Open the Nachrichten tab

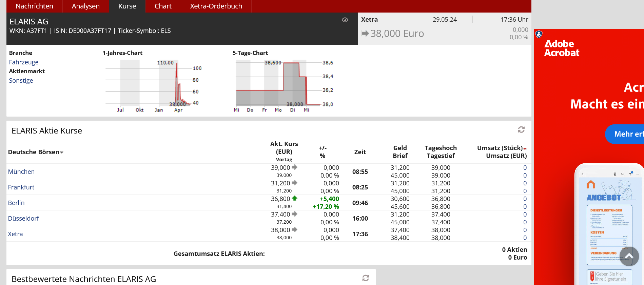[34, 6]
